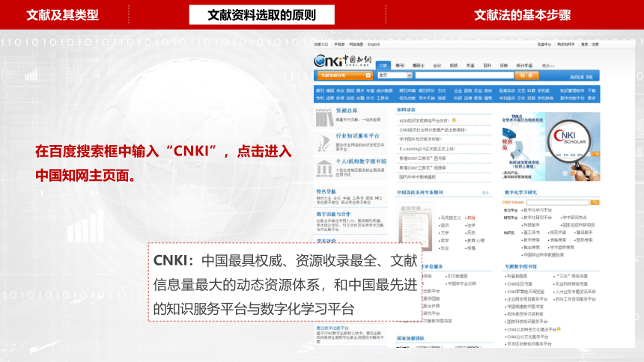Open the 经济 journal category
The width and height of the screenshot is (644, 362).
pyautogui.click(x=444, y=225)
